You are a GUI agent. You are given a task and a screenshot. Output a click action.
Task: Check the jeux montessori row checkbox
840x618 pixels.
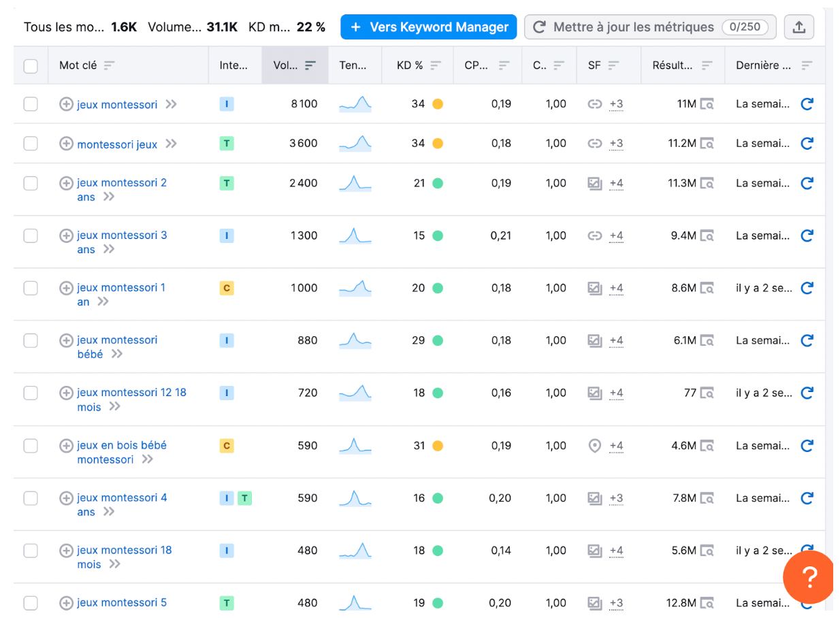coord(31,104)
